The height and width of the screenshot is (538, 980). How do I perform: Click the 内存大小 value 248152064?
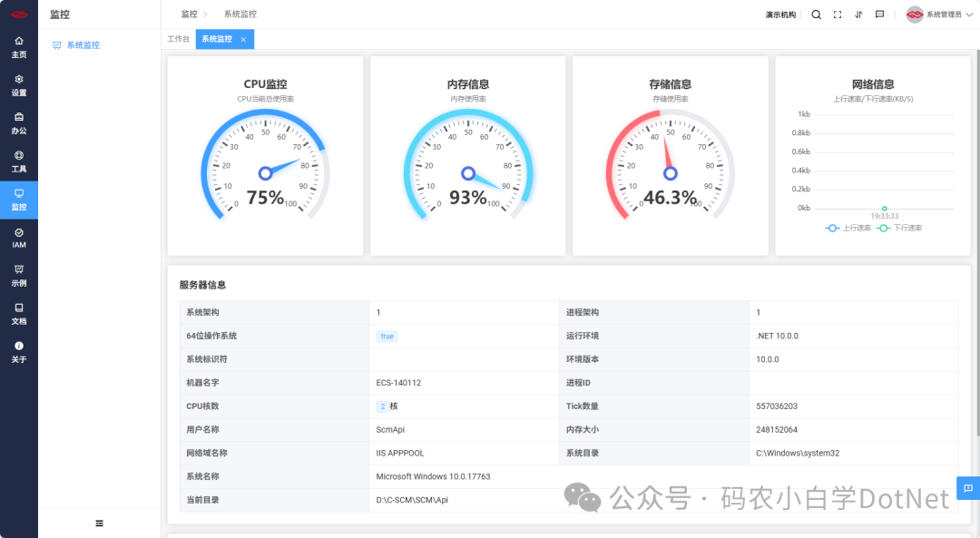pos(777,429)
